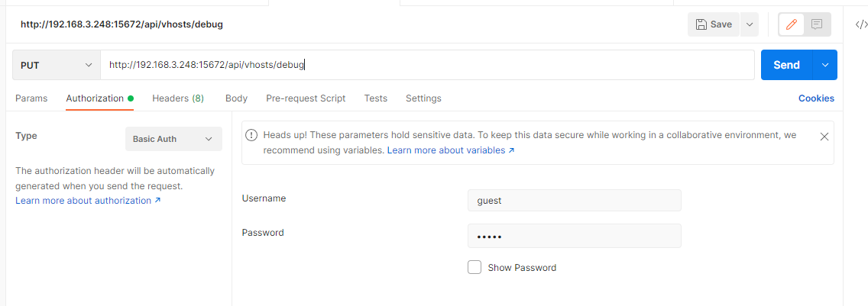Expand the Send button arrow options

[825, 65]
